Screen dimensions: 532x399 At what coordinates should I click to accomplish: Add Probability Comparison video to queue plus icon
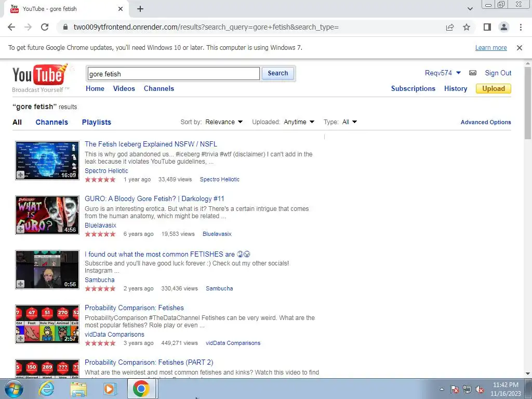(x=20, y=338)
